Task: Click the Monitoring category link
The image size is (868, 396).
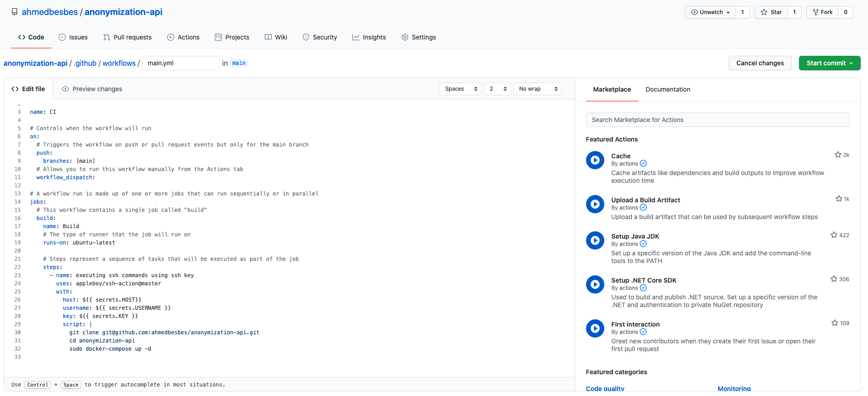Action: point(734,388)
